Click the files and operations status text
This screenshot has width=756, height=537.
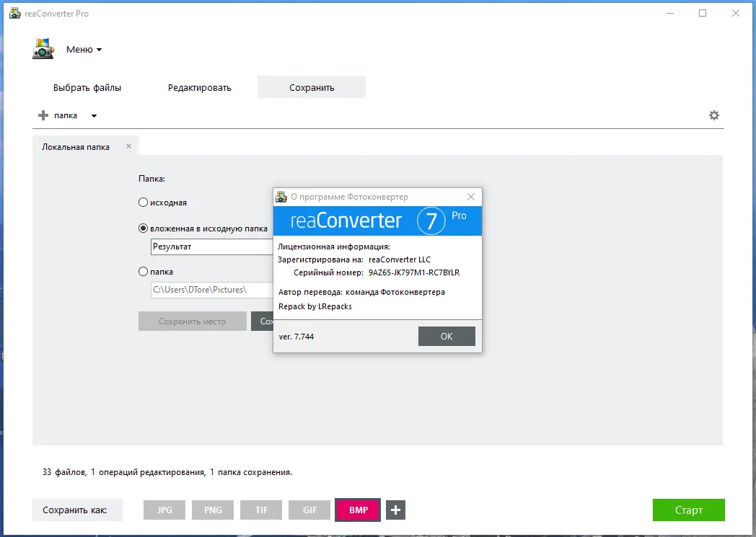167,472
